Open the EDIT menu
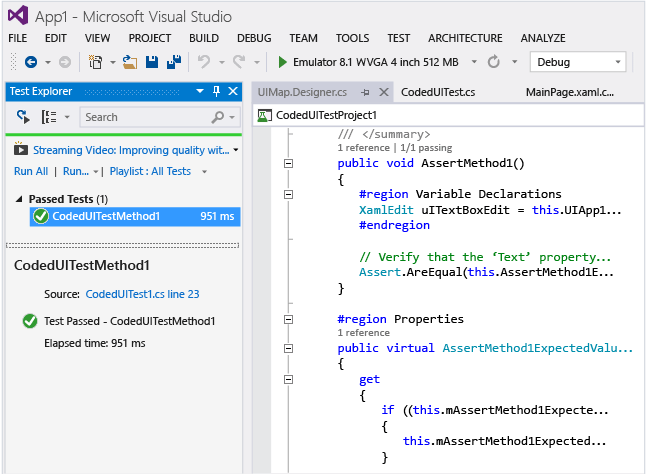 (x=56, y=38)
